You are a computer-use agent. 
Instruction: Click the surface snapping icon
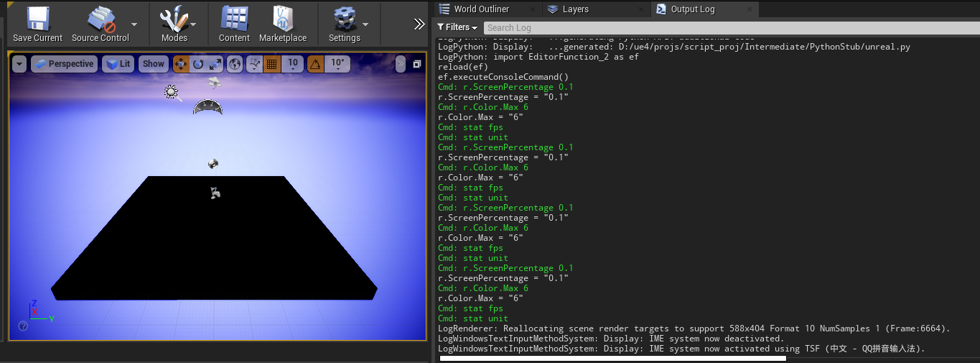tap(254, 64)
